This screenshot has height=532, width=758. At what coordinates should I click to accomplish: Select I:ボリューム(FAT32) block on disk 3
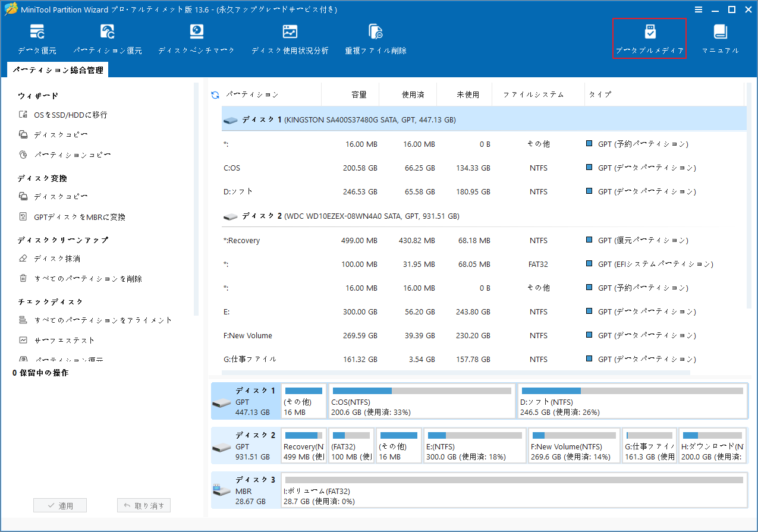514,490
